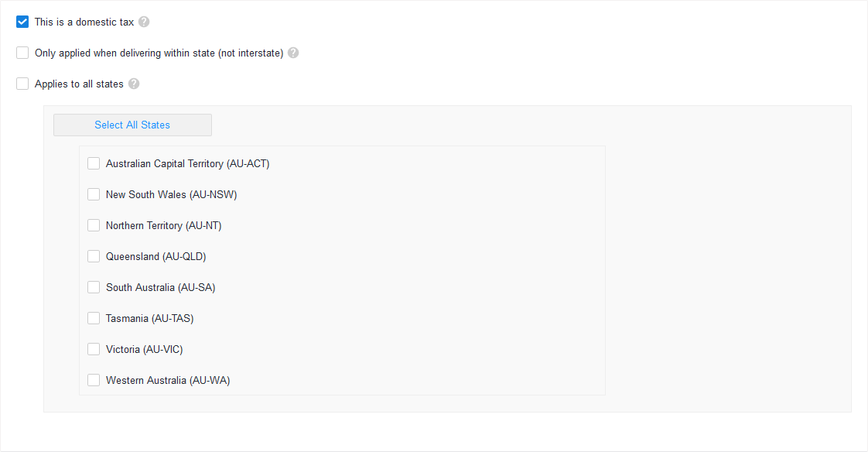868x452 pixels.
Task: Tick Western Australia (AU-WA) checkbox
Action: [x=94, y=381]
